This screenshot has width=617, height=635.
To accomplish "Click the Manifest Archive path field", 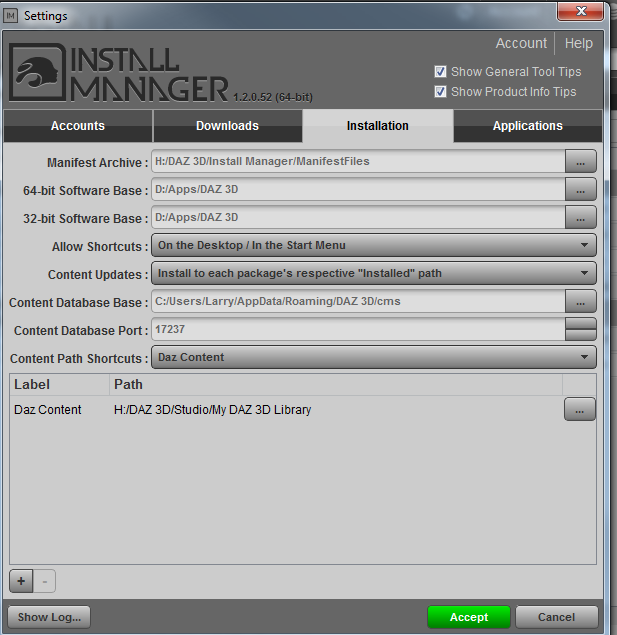I will [358, 162].
